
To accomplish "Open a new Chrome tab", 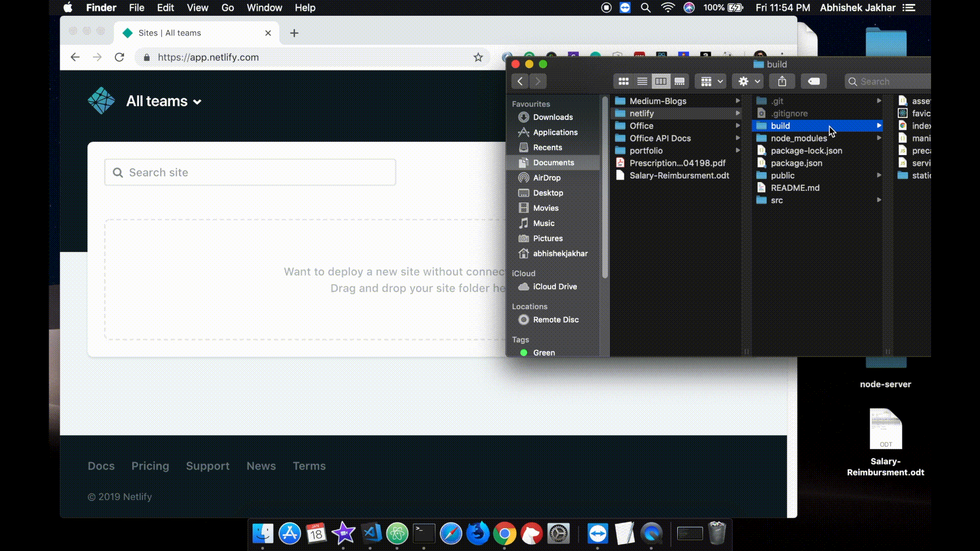I will [294, 33].
